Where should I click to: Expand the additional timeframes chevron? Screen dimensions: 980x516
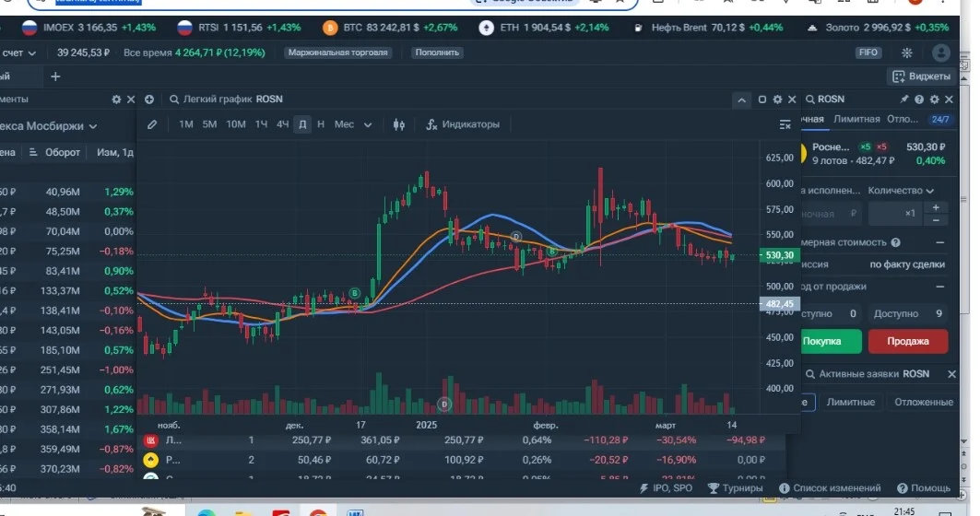(x=368, y=125)
